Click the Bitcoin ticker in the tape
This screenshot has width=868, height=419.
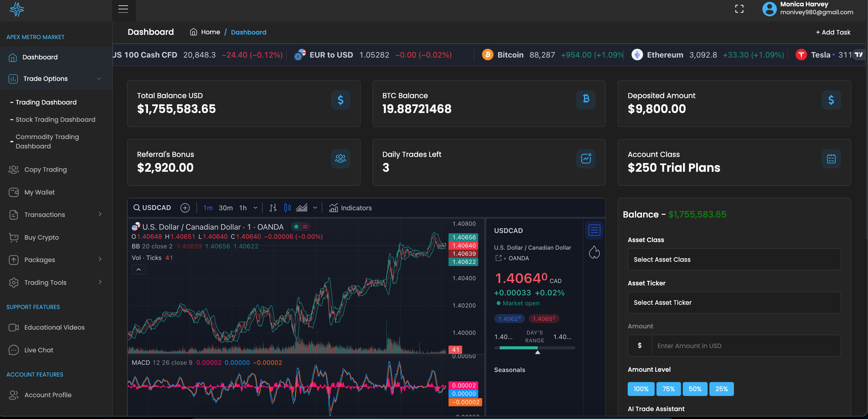552,55
